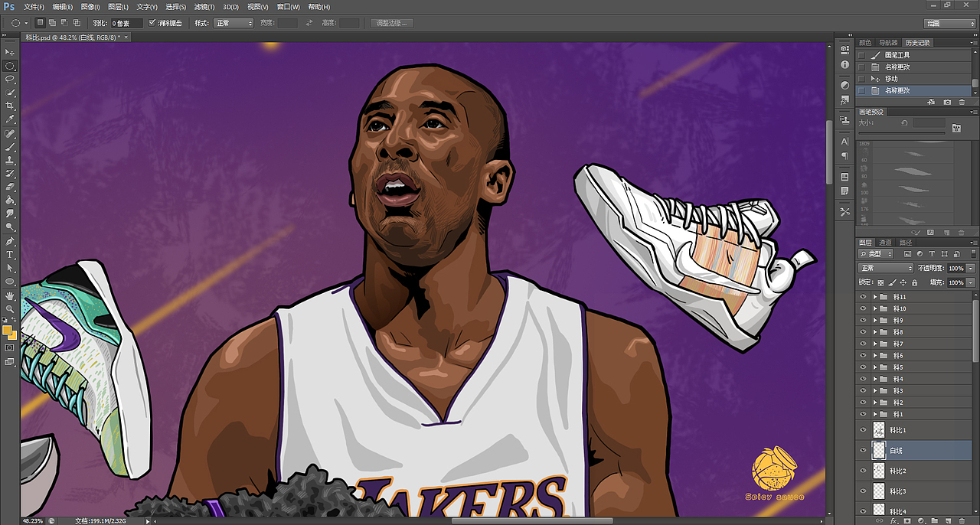Select the Clone Stamp tool
The height and width of the screenshot is (525, 980).
[x=10, y=160]
